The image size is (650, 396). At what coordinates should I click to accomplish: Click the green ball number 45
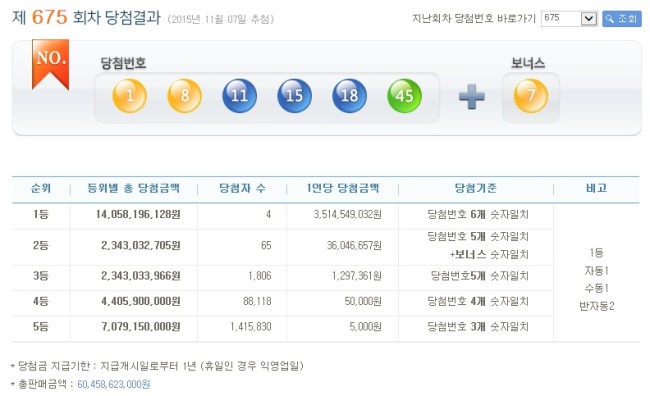[405, 96]
